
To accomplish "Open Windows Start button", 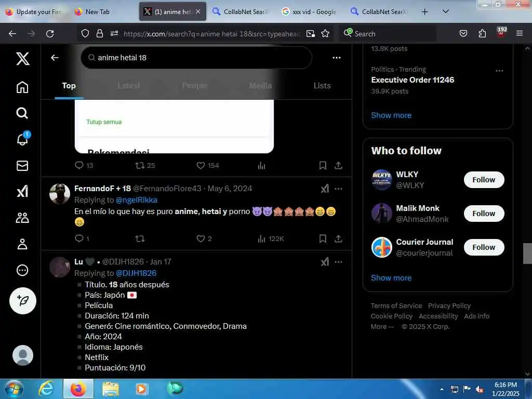I will pos(14,389).
